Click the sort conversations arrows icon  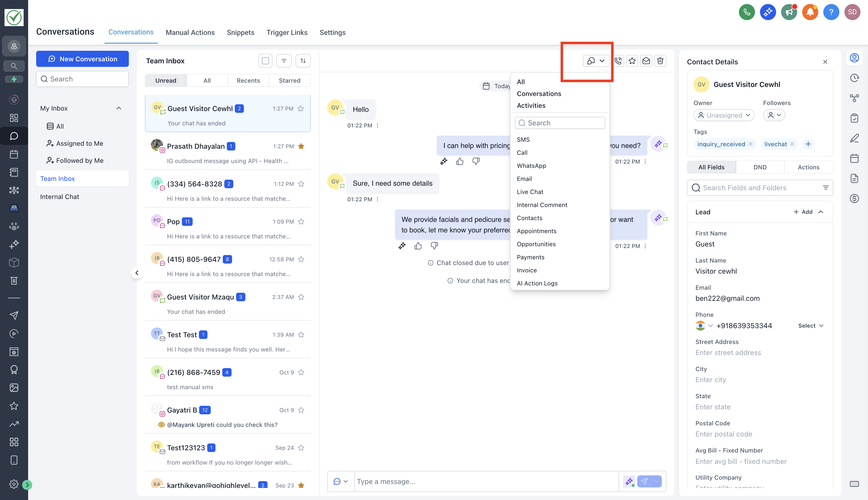(303, 61)
